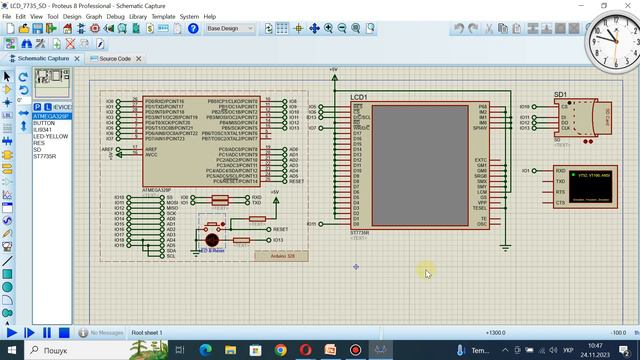Toggle the grid display icon
Screen dimensions: 640x360
click(282, 29)
